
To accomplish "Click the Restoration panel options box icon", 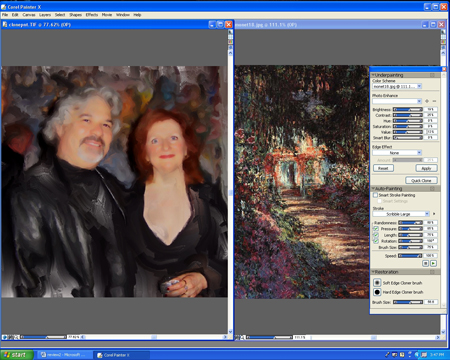I will pyautogui.click(x=432, y=272).
